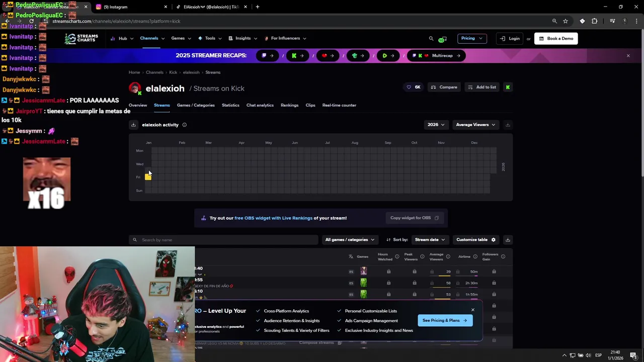Select the Streams tab
The width and height of the screenshot is (644, 362).
(162, 105)
